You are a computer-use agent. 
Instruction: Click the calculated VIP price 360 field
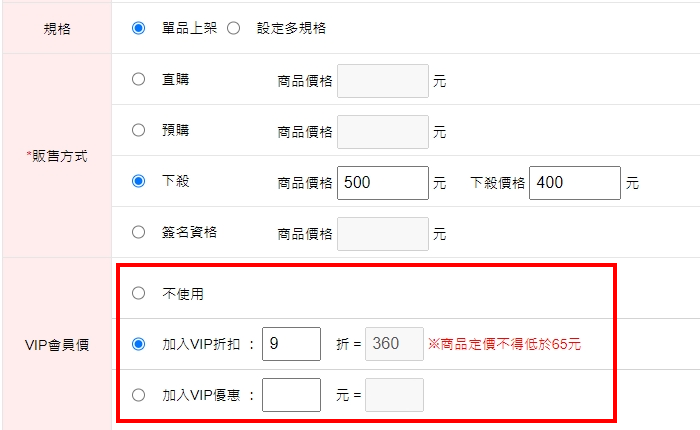point(394,345)
